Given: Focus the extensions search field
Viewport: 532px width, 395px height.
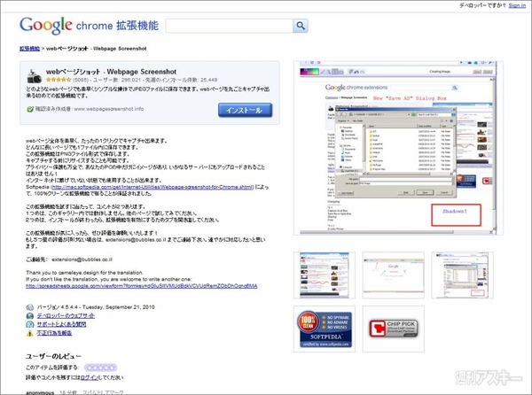Looking at the screenshot, I should pyautogui.click(x=229, y=26).
